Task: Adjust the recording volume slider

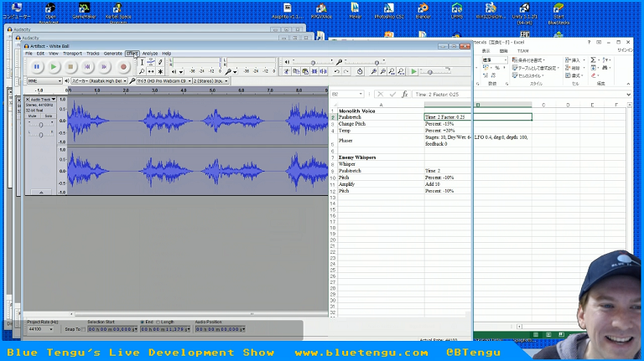Action: click(x=377, y=62)
